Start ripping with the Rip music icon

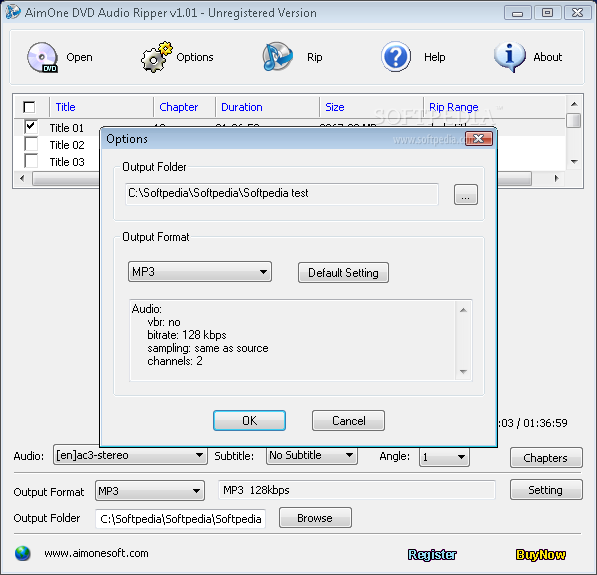click(278, 57)
